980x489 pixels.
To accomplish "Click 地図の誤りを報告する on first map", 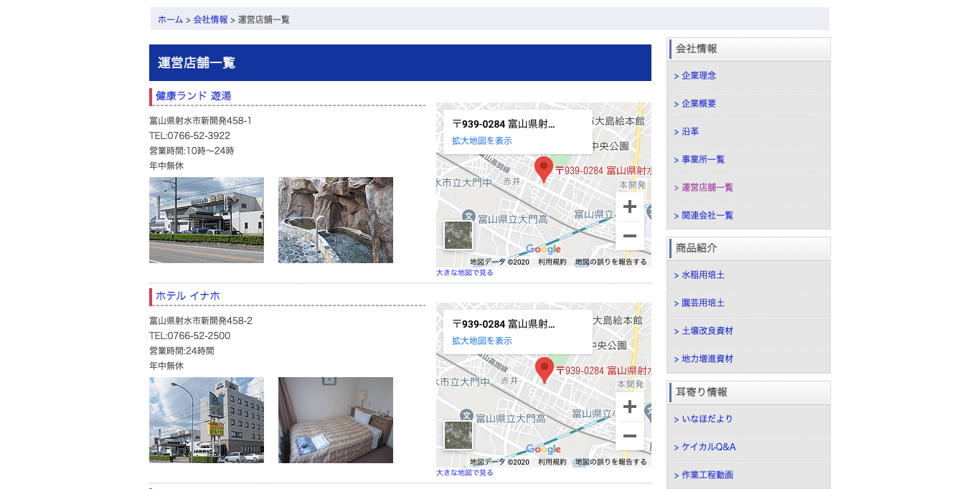I will 611,262.
